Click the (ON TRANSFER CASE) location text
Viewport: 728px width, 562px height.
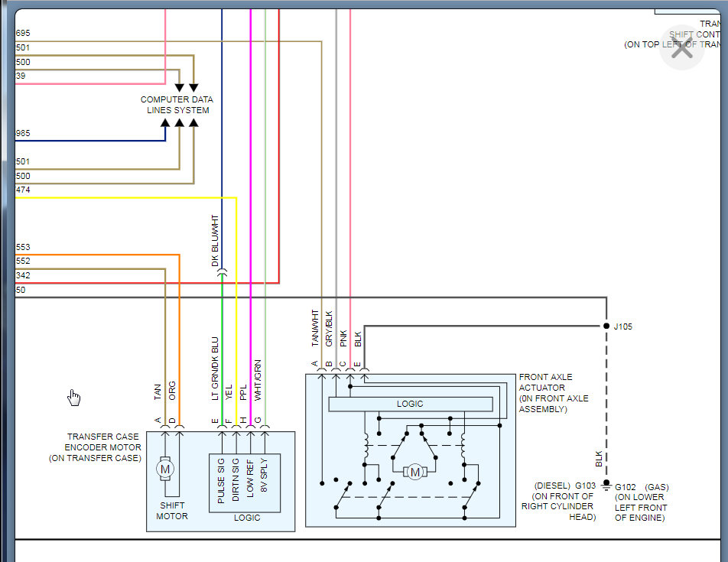click(x=95, y=458)
